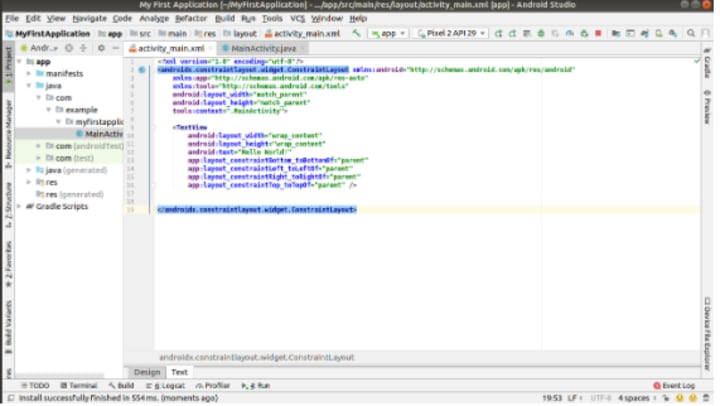The height and width of the screenshot is (406, 720).
Task: Open the Logcat tool window button
Action: point(165,386)
